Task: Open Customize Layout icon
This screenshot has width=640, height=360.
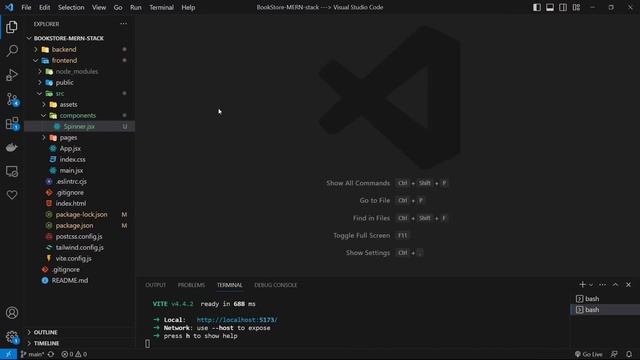Action: [x=576, y=7]
